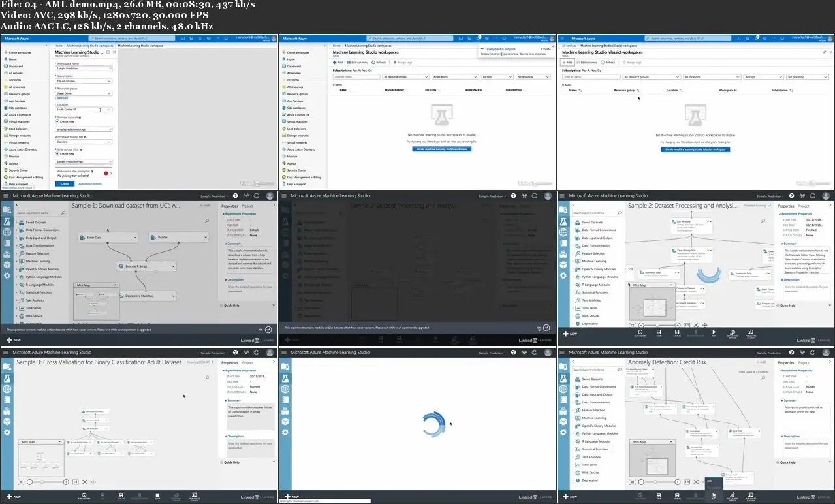Switch to Project tab in Sample 1 frame
The height and width of the screenshot is (504, 835).
pos(247,206)
